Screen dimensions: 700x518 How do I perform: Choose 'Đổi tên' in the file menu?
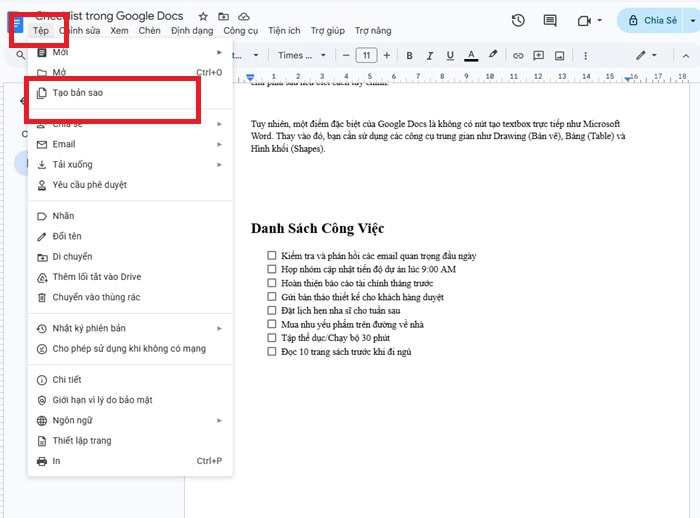67,236
